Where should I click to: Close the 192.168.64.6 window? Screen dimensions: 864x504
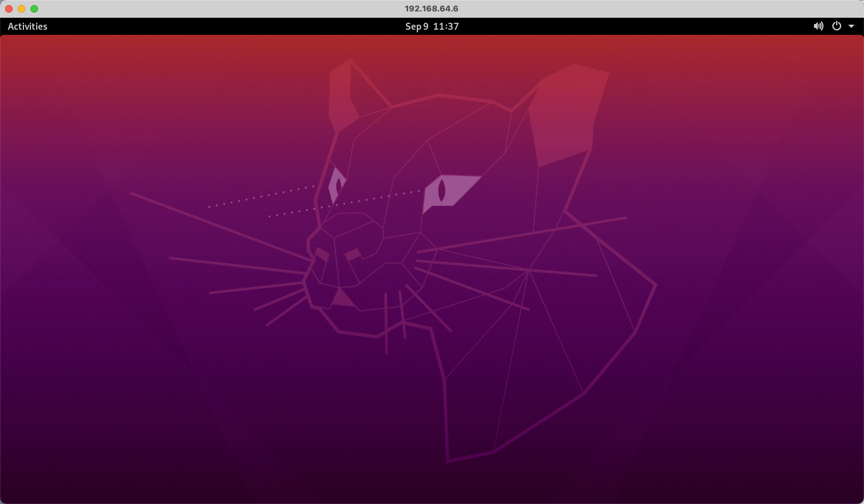[x=9, y=9]
